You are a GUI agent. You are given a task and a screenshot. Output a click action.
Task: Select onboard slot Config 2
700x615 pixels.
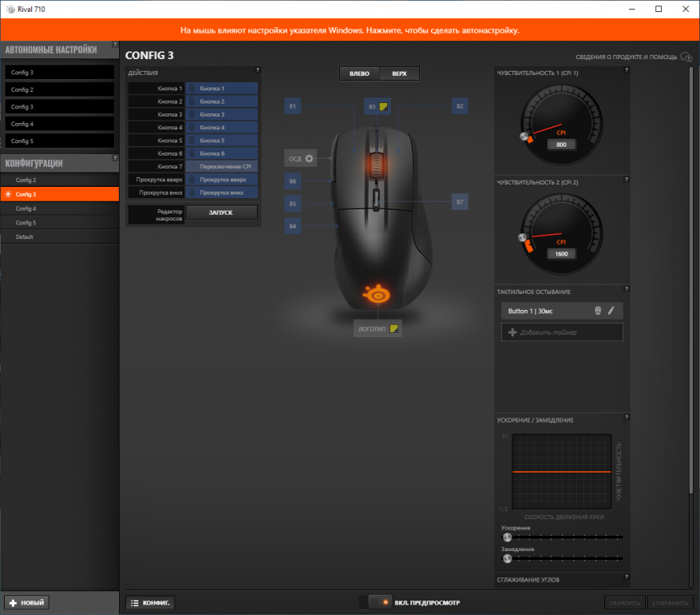click(x=59, y=89)
